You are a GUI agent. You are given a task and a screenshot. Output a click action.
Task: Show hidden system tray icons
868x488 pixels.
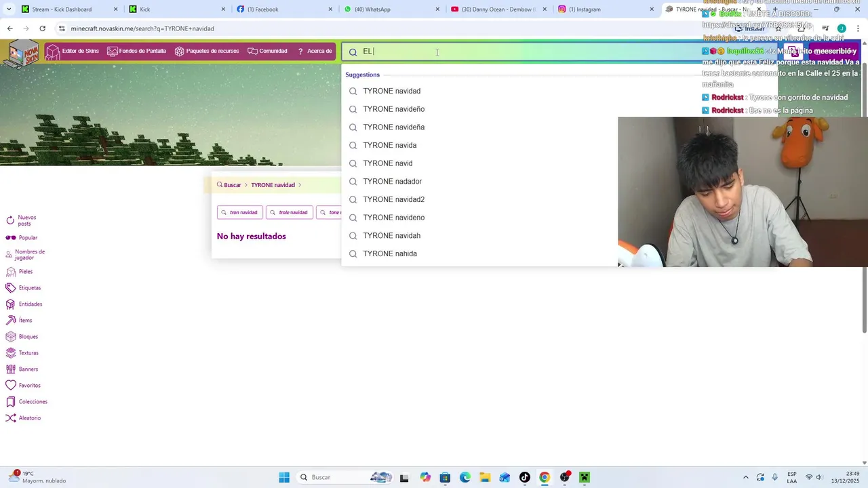(x=746, y=477)
